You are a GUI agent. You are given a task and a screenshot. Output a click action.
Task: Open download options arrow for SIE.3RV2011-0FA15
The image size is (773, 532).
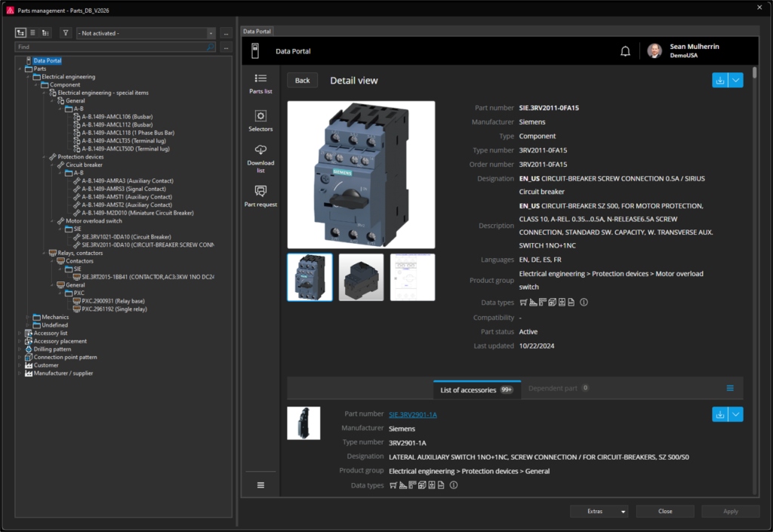[x=735, y=80]
